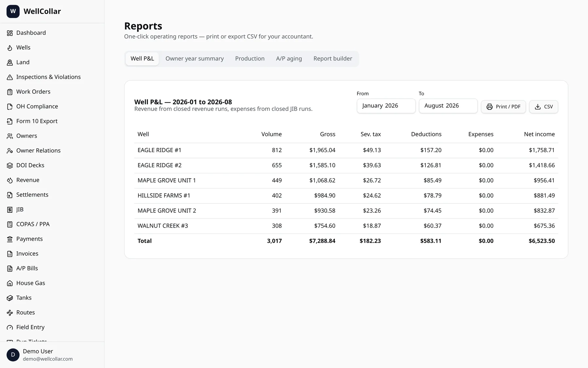The image size is (588, 368).
Task: Open the Invoices page
Action: 27,254
